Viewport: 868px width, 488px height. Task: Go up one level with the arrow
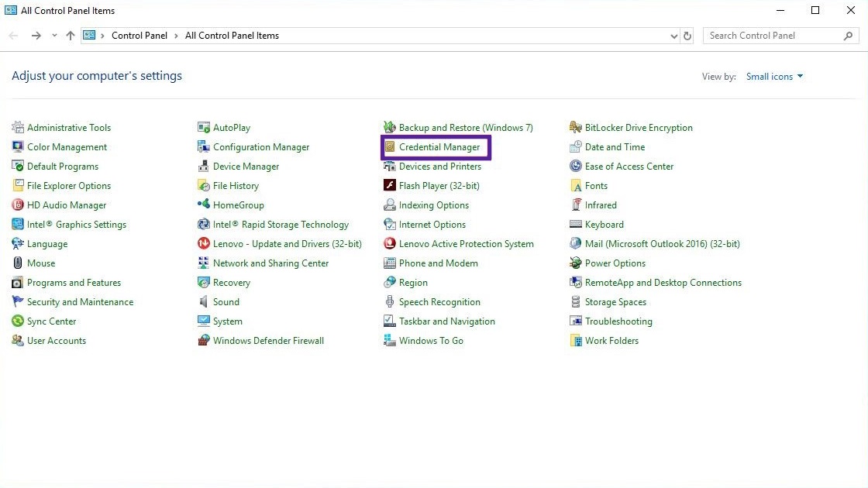(71, 36)
